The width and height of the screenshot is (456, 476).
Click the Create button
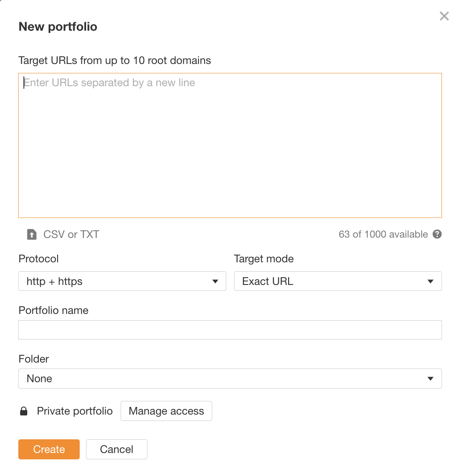(49, 449)
